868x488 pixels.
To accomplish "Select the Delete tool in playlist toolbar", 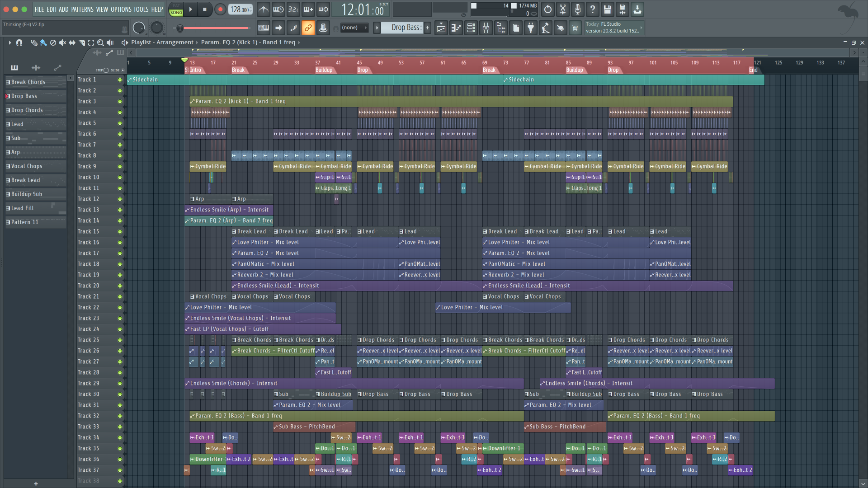I will click(x=53, y=42).
